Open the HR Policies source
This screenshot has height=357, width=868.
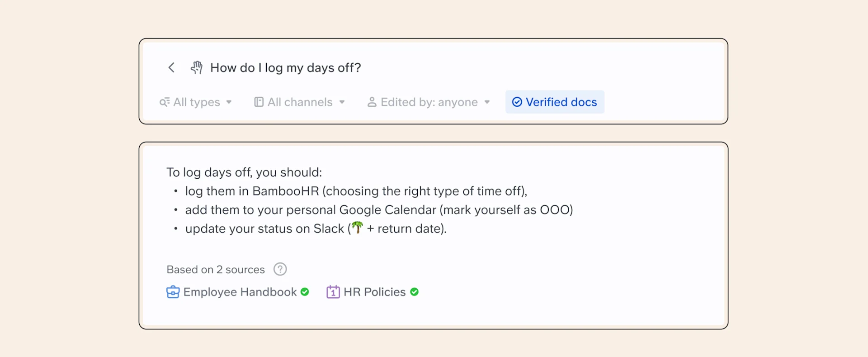click(374, 292)
